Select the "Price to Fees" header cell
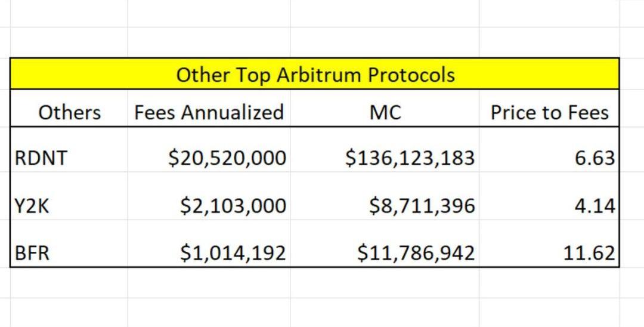Screen dimensions: 644x327 [x=549, y=112]
